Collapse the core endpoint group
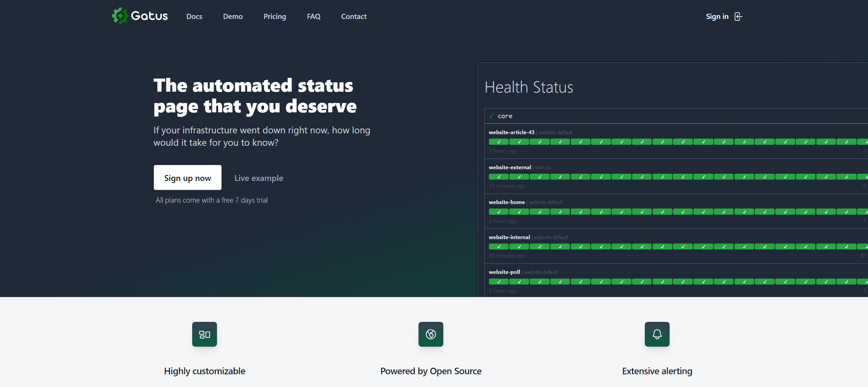 (505, 116)
